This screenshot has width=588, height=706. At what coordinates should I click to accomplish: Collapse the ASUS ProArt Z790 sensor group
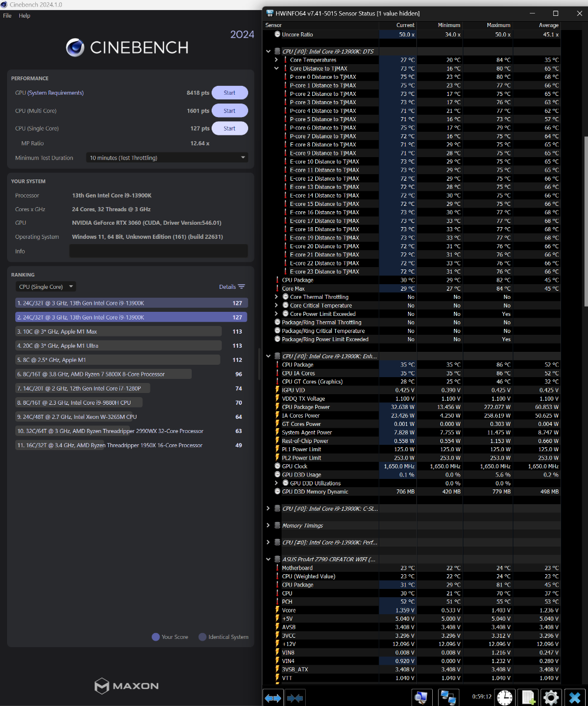coord(269,560)
